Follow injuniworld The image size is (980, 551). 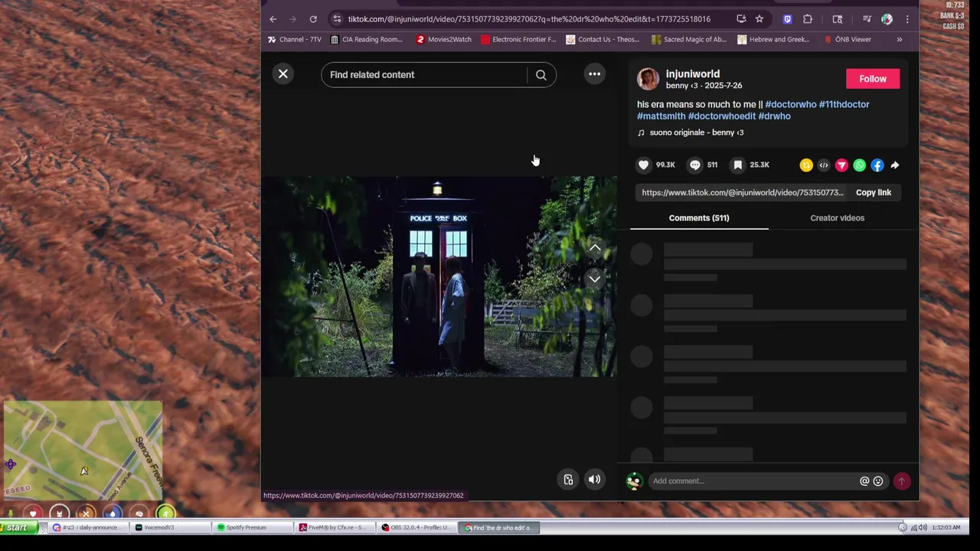[873, 79]
